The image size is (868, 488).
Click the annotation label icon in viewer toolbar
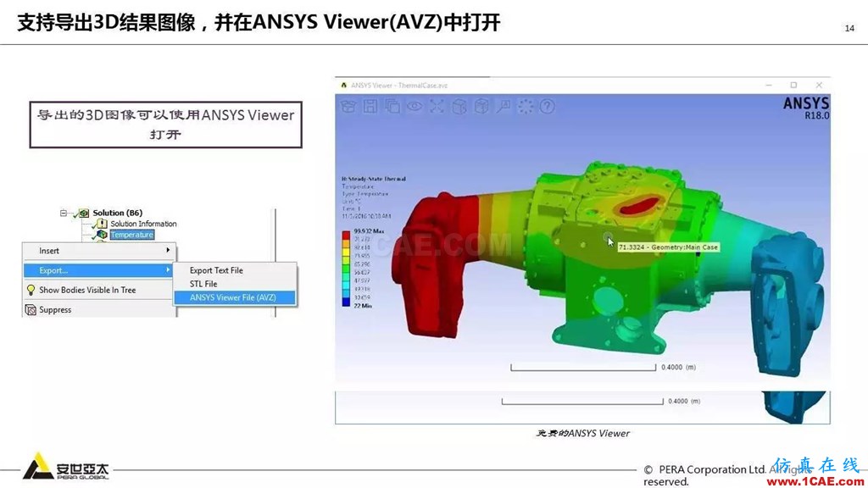click(504, 106)
